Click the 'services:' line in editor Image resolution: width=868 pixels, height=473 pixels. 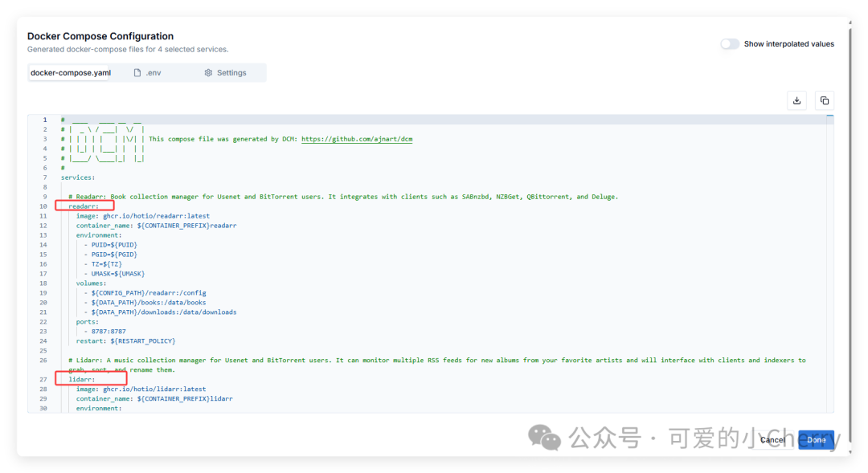tap(78, 177)
